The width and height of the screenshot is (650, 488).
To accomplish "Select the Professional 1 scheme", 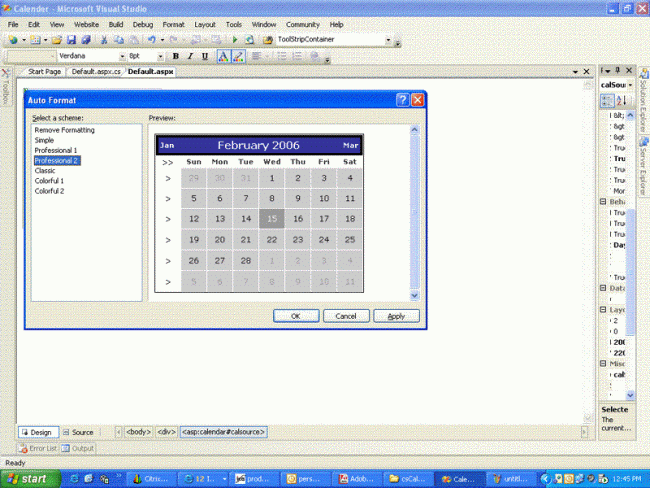I will click(56, 150).
